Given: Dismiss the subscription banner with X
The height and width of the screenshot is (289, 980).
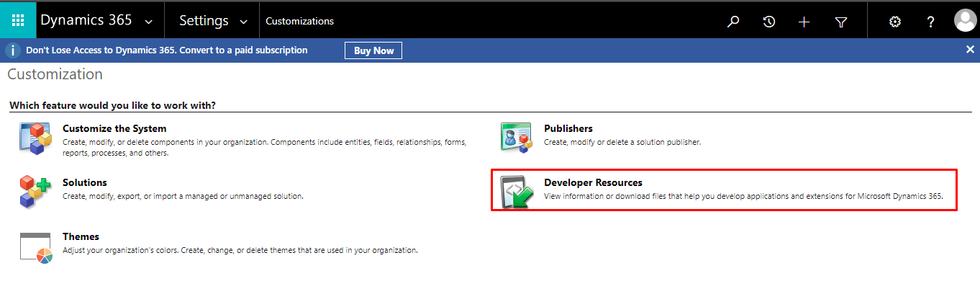Looking at the screenshot, I should [970, 50].
